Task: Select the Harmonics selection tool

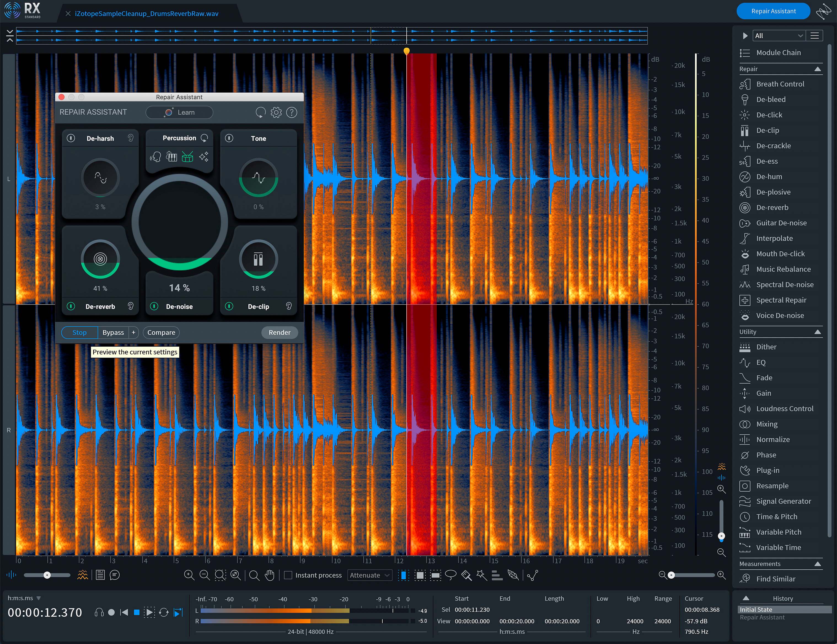Action: 497,575
